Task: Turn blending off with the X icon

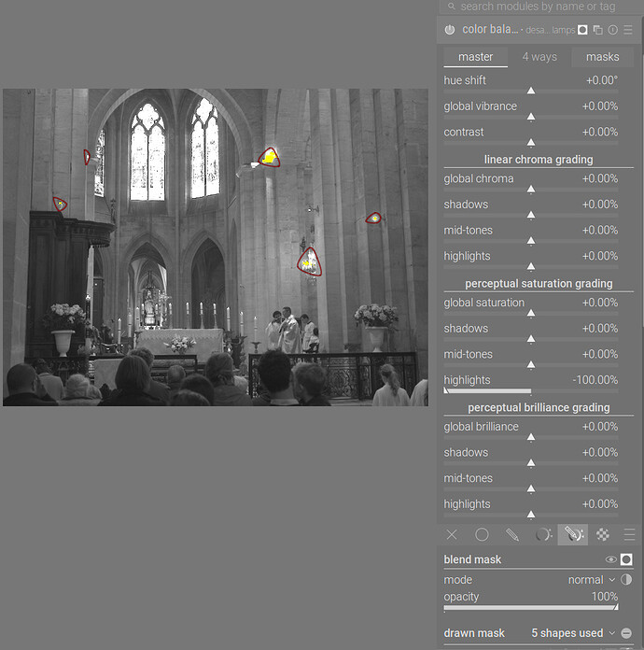Action: point(452,535)
